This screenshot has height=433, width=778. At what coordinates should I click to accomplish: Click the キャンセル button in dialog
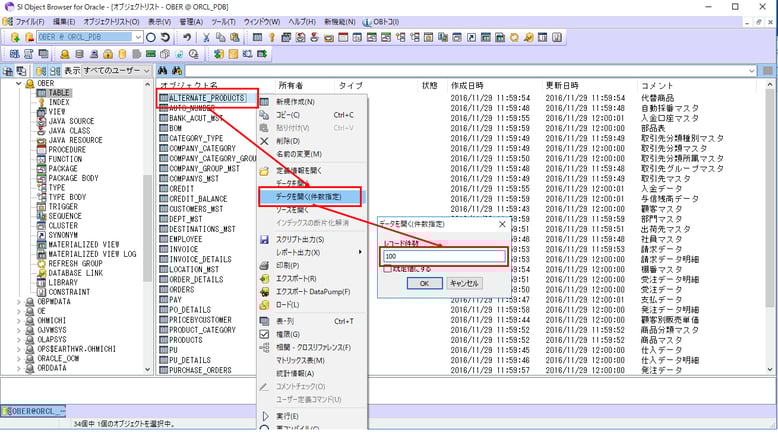pos(464,283)
